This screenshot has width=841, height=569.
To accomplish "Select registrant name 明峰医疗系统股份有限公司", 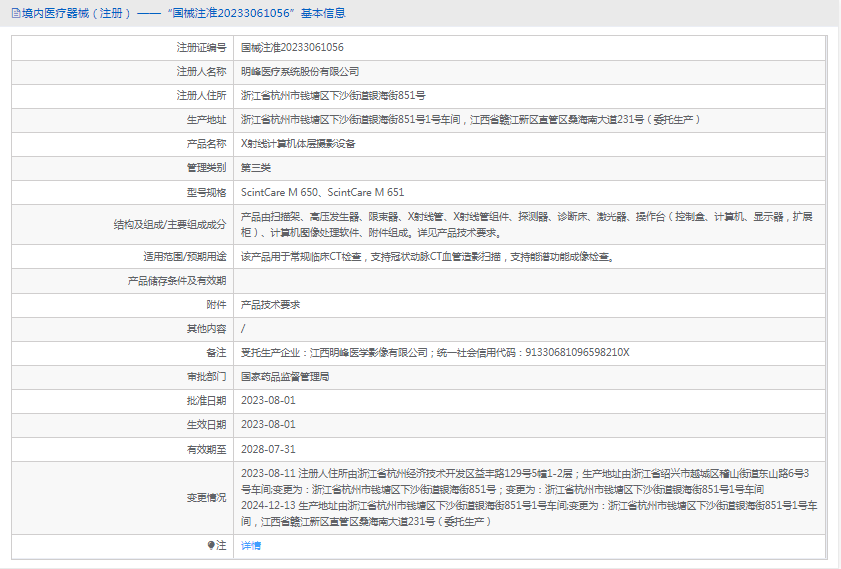I will [x=300, y=71].
